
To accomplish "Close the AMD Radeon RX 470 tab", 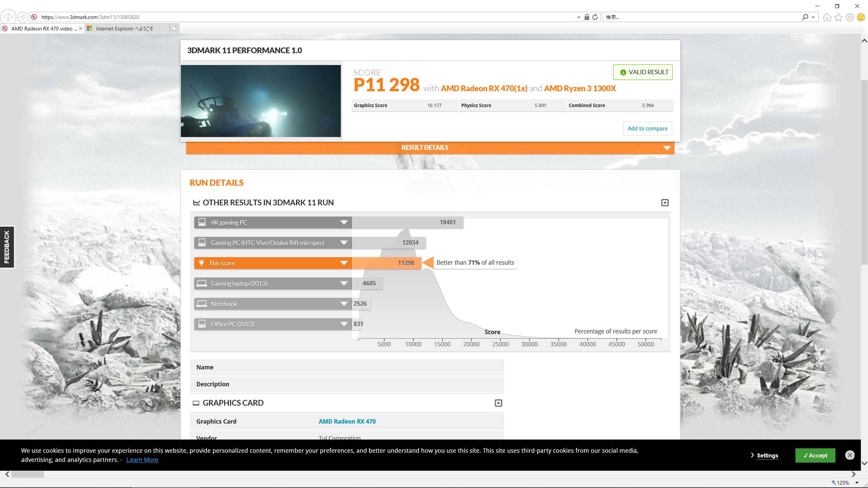I will click(80, 28).
